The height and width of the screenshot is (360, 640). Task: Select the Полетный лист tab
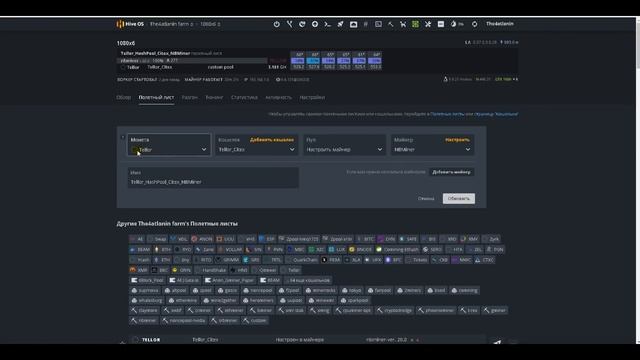pos(156,97)
